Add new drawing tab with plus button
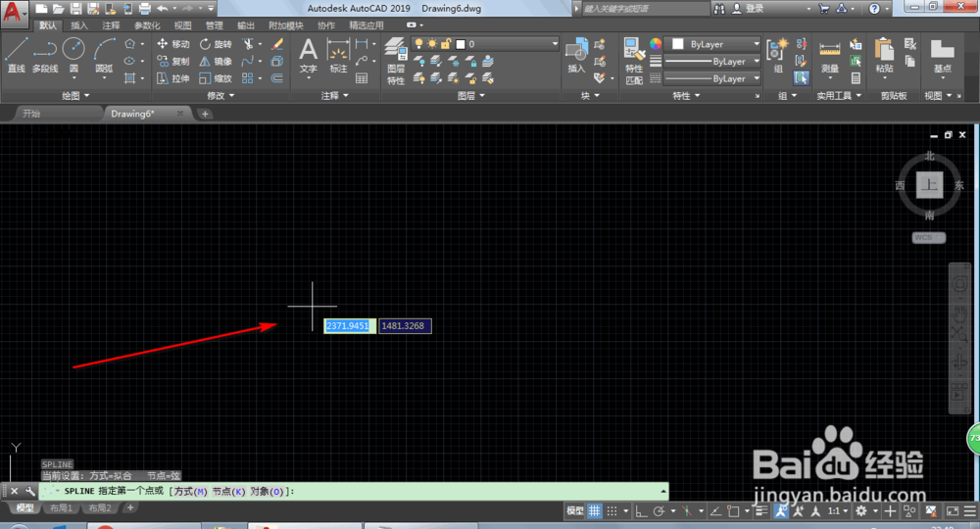980x529 pixels. [205, 114]
